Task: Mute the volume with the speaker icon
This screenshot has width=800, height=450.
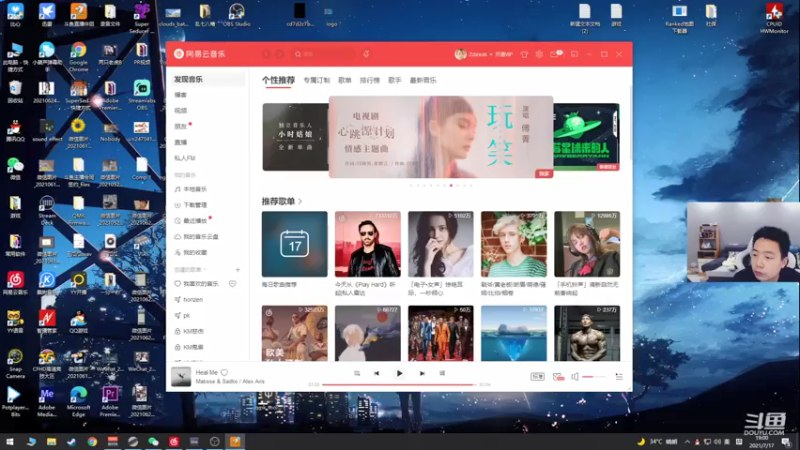Action: tap(575, 377)
